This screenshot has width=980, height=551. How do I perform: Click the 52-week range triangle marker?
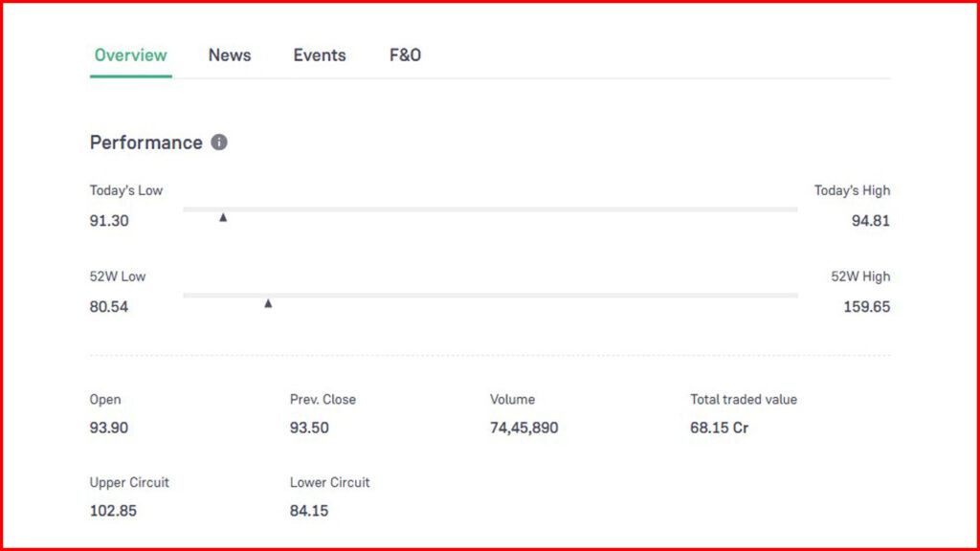(x=268, y=303)
